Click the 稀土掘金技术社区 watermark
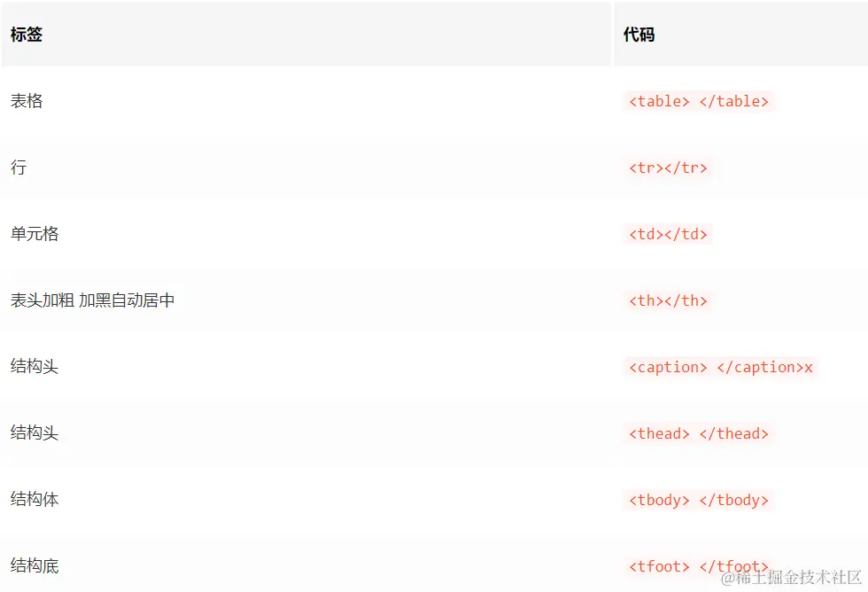 [x=791, y=578]
